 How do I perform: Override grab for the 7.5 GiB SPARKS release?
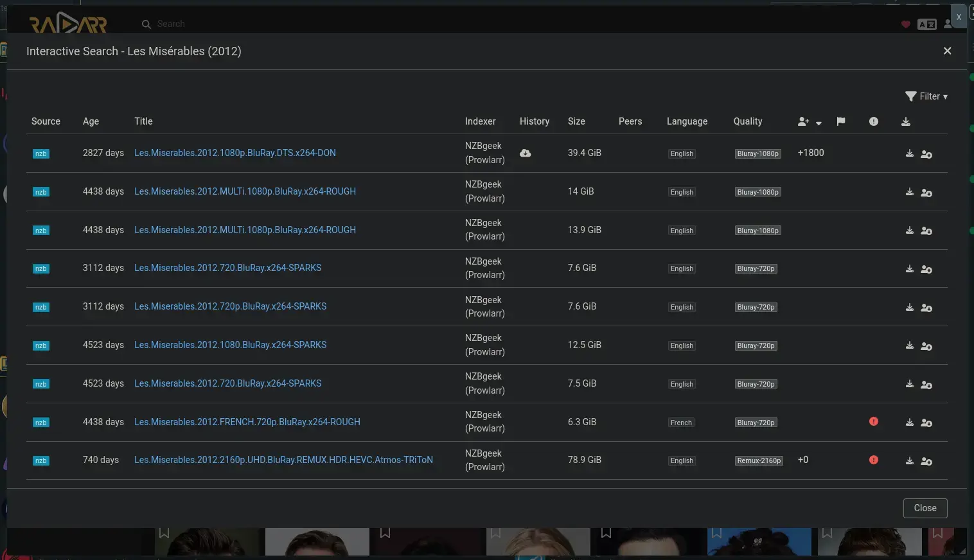point(926,385)
